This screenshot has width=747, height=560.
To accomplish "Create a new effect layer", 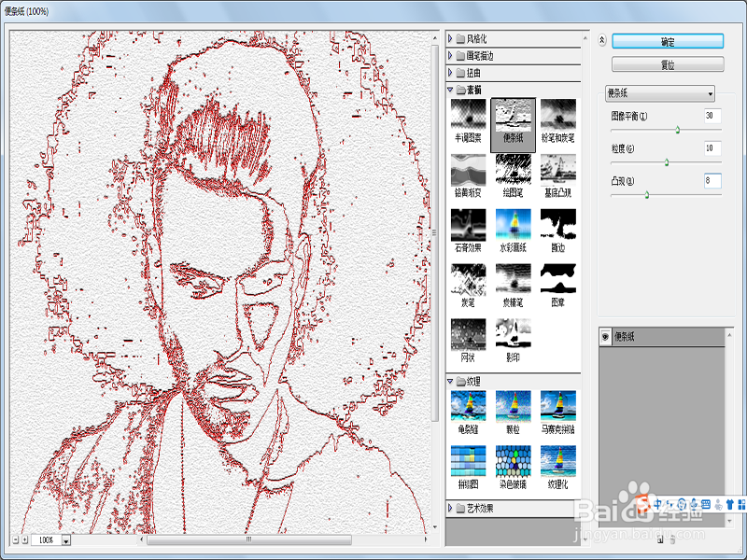I will [x=660, y=539].
